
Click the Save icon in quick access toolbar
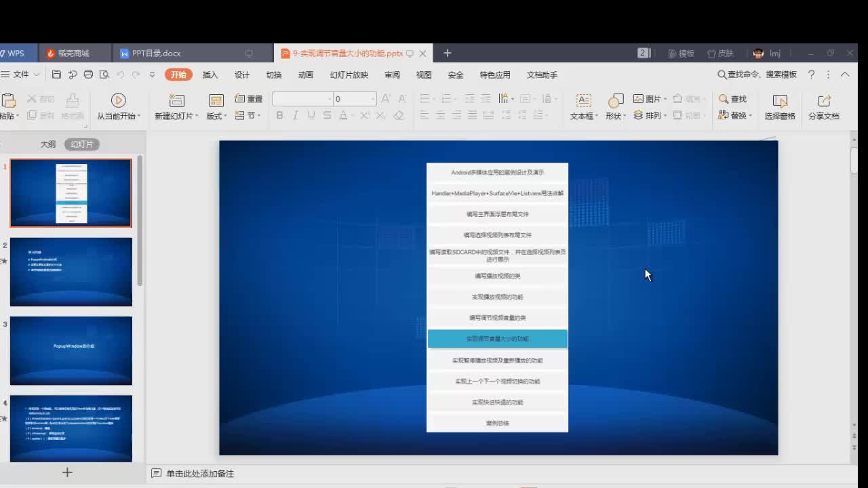tap(56, 75)
